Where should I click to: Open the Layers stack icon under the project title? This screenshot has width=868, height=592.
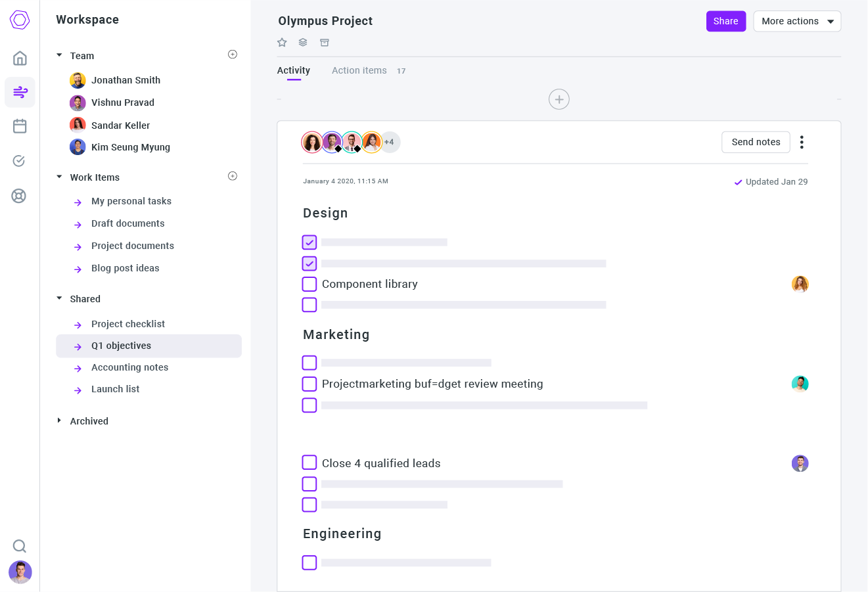tap(303, 42)
